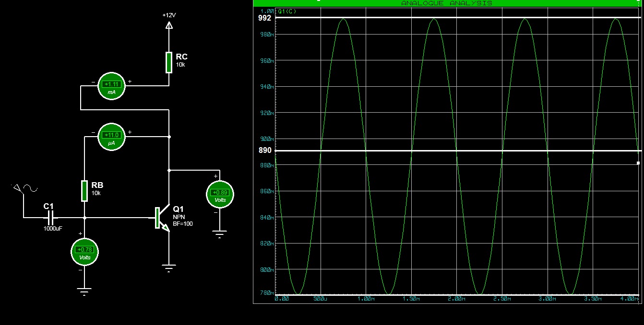This screenshot has height=325, width=644.
Task: Click the ANALOGUE ANALYSIS graph title bar
Action: (446, 3)
